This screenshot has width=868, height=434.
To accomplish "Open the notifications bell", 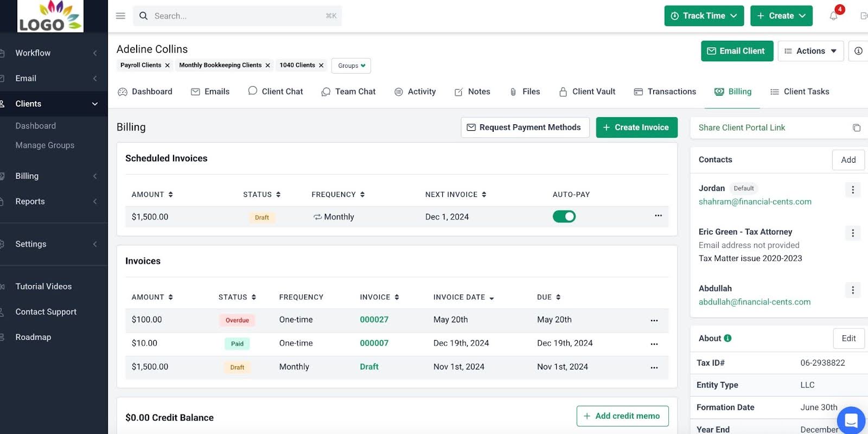I will pos(834,16).
